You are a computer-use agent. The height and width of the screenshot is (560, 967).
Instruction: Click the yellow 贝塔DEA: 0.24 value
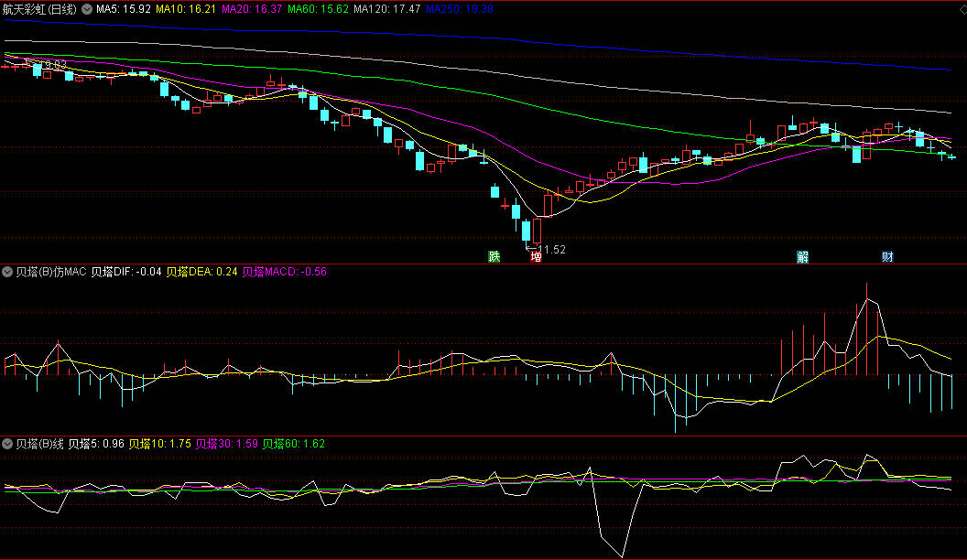pyautogui.click(x=201, y=272)
